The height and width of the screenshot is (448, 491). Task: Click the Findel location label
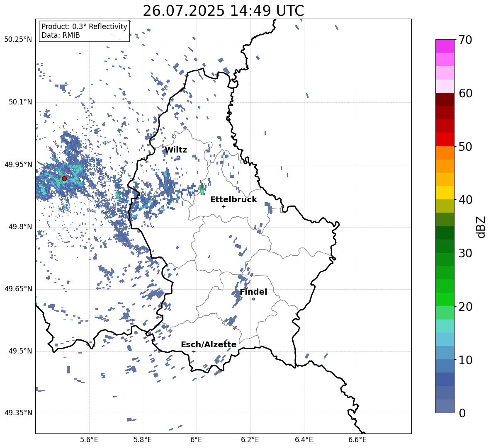point(253,292)
